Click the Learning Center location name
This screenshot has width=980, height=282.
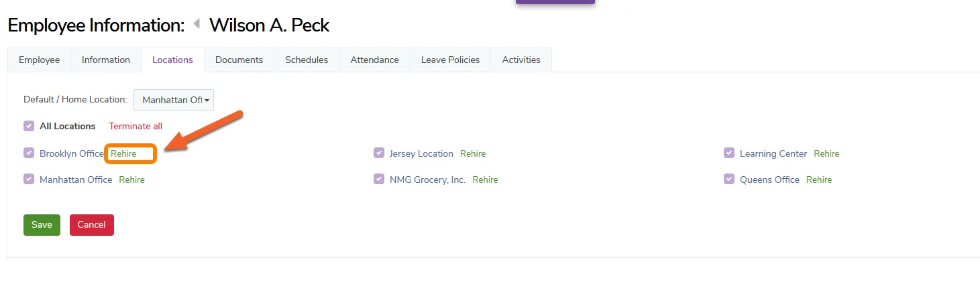pos(773,153)
